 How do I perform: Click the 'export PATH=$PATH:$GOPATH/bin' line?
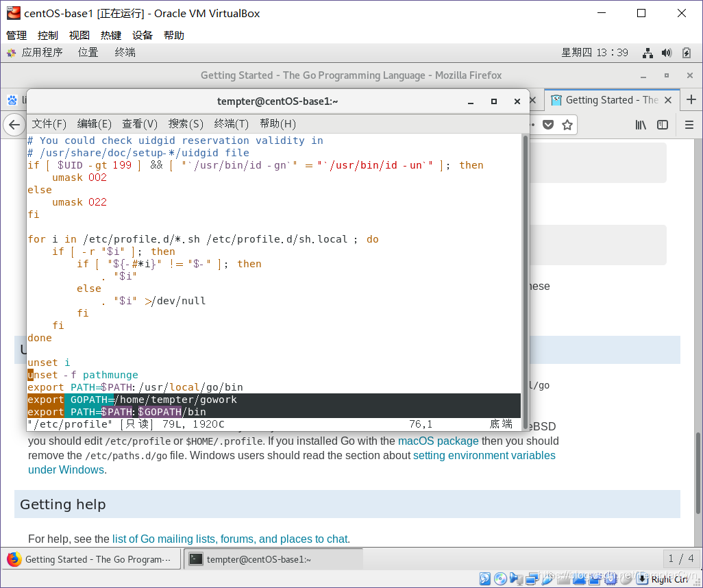coord(274,412)
